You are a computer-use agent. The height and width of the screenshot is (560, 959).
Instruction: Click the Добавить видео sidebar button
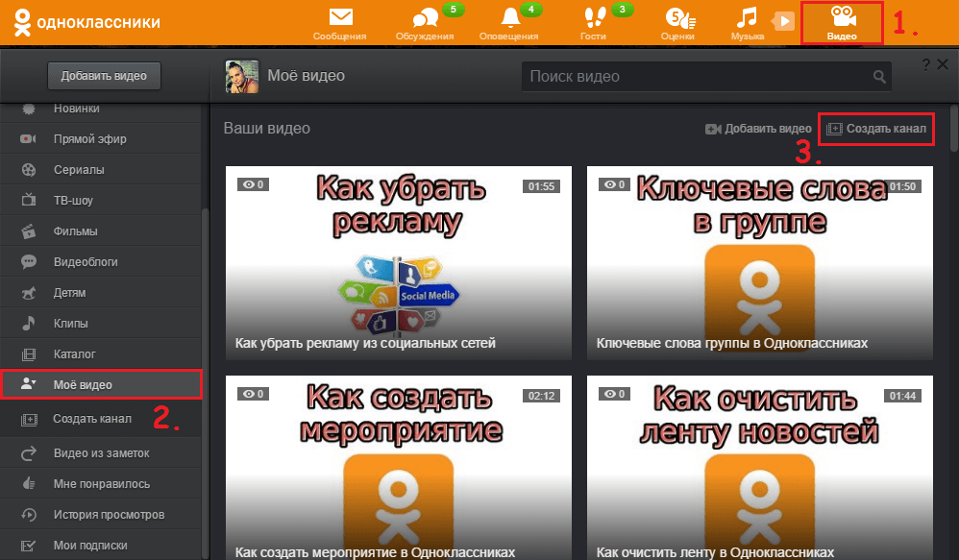pyautogui.click(x=104, y=76)
